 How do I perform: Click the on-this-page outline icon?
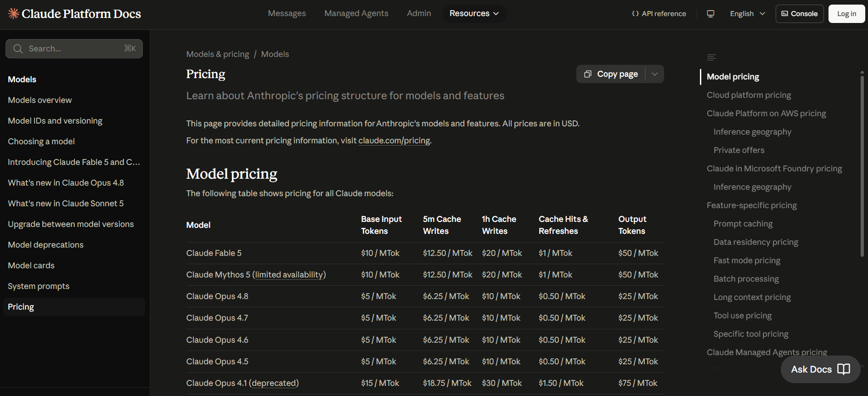tap(711, 57)
